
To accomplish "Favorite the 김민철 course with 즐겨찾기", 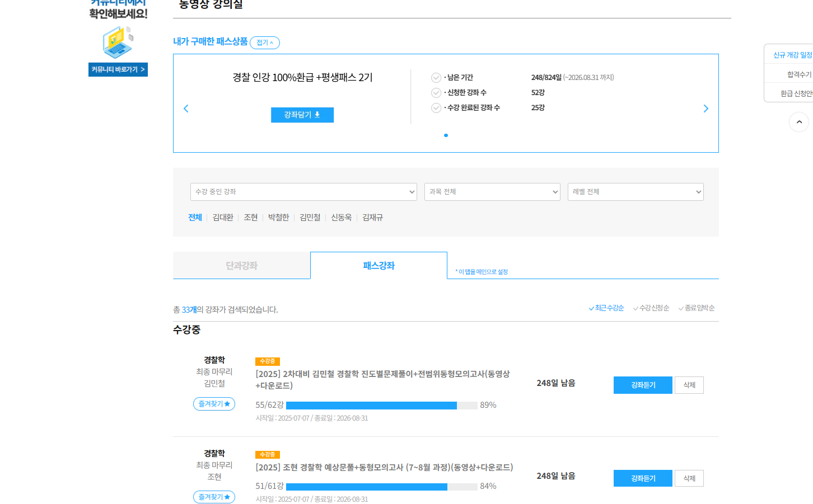I will [214, 404].
